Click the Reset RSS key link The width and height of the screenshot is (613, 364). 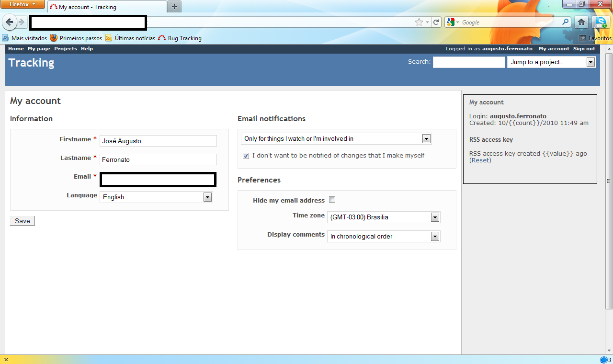pyautogui.click(x=480, y=160)
